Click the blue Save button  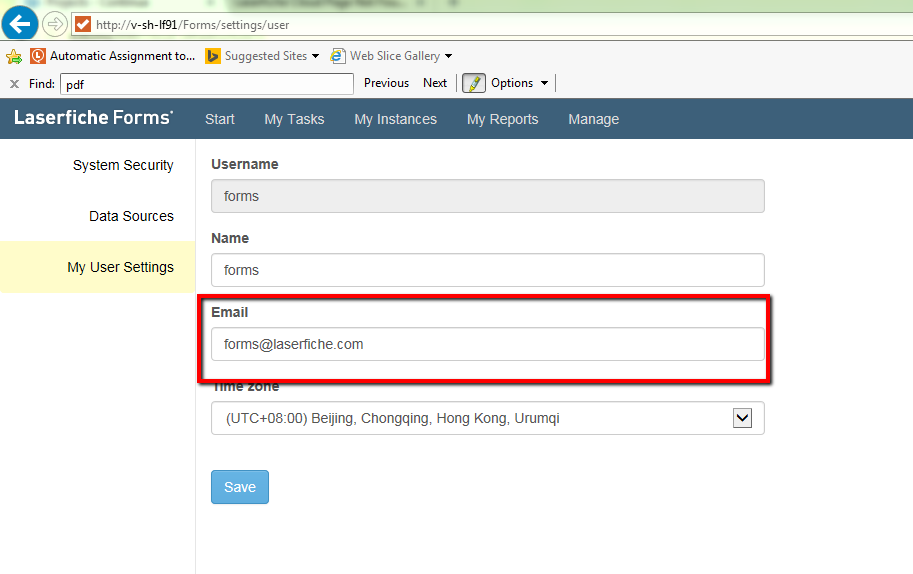click(x=240, y=487)
